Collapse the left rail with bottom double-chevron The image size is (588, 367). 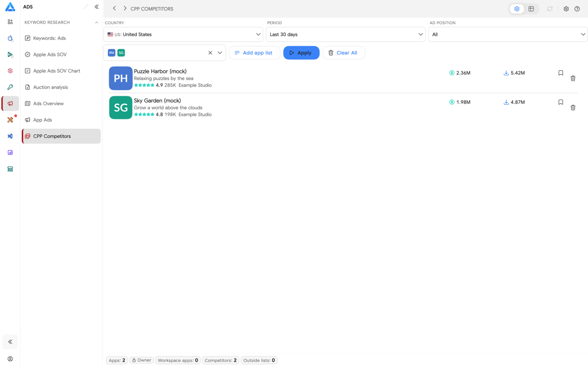click(x=10, y=342)
